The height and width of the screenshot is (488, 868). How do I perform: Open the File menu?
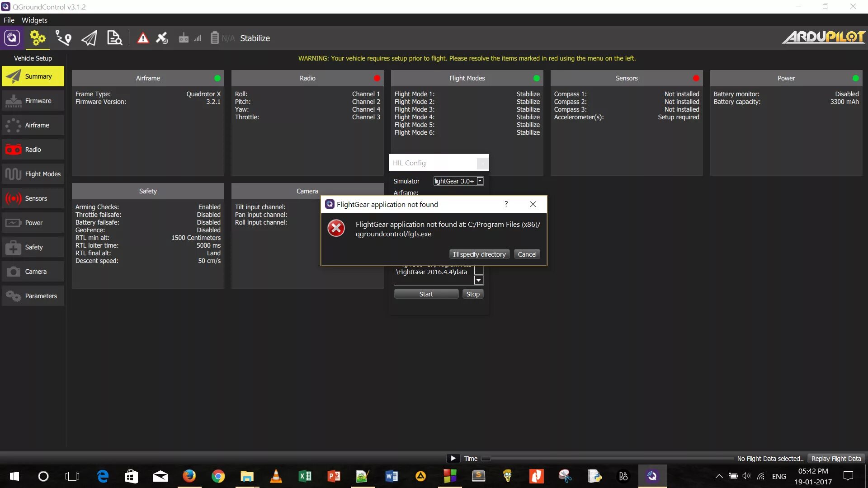point(9,20)
